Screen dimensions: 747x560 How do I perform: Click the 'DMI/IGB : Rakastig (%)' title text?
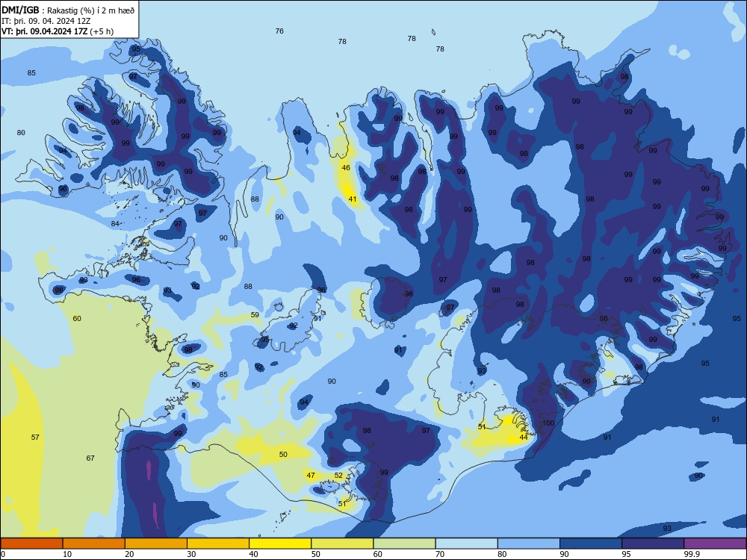click(67, 10)
